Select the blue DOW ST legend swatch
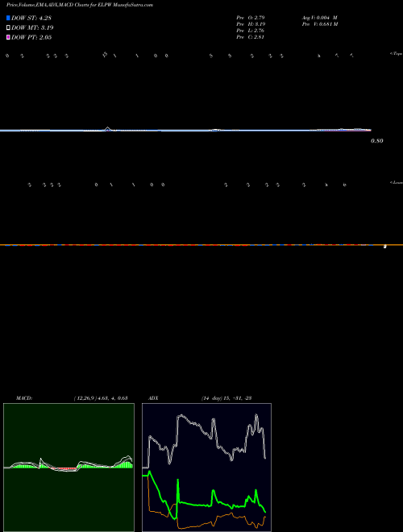The height and width of the screenshot is (532, 403). pos(8,18)
